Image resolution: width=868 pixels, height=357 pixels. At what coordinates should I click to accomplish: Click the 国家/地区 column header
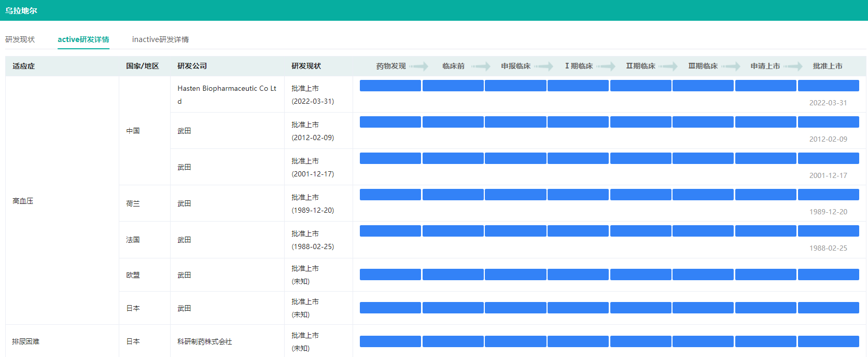click(x=142, y=66)
